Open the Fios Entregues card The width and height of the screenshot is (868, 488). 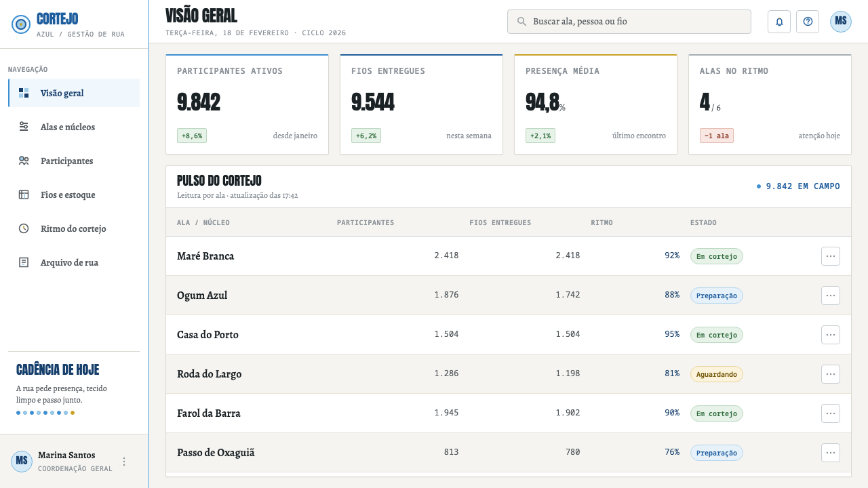pyautogui.click(x=422, y=104)
